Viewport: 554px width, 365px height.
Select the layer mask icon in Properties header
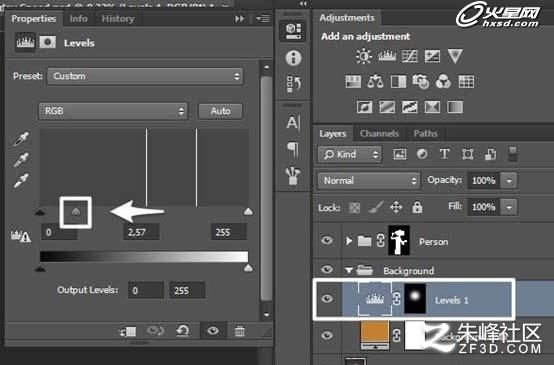click(x=48, y=42)
